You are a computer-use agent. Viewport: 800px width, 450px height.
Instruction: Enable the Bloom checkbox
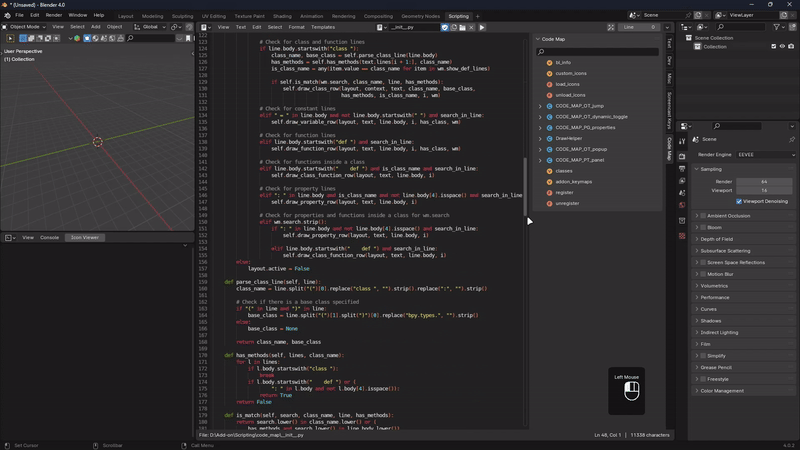(x=703, y=228)
